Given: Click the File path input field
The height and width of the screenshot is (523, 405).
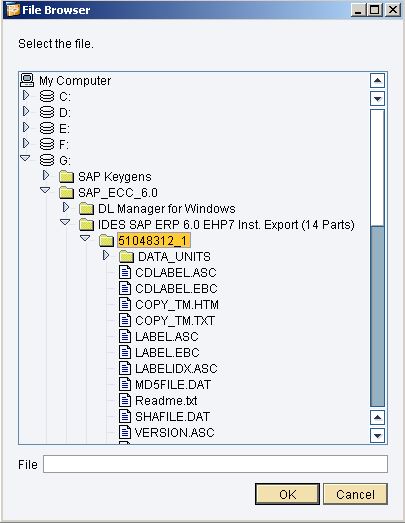Looking at the screenshot, I should pyautogui.click(x=215, y=464).
